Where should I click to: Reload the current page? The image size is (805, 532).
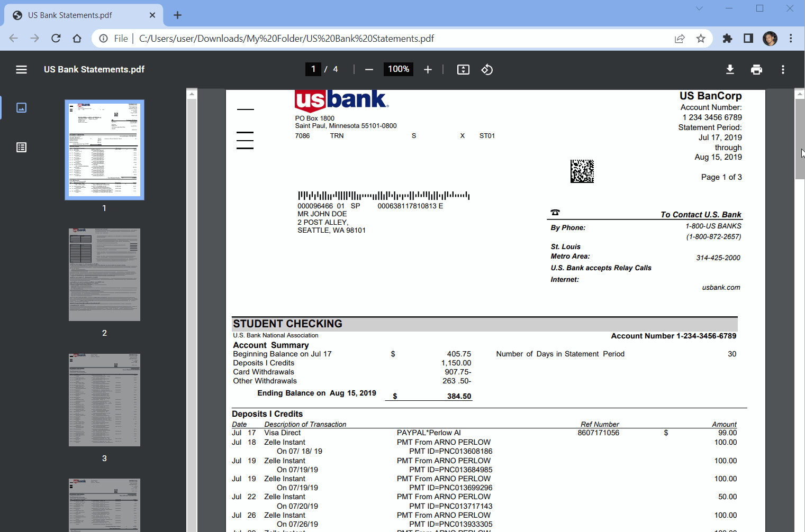pyautogui.click(x=56, y=38)
